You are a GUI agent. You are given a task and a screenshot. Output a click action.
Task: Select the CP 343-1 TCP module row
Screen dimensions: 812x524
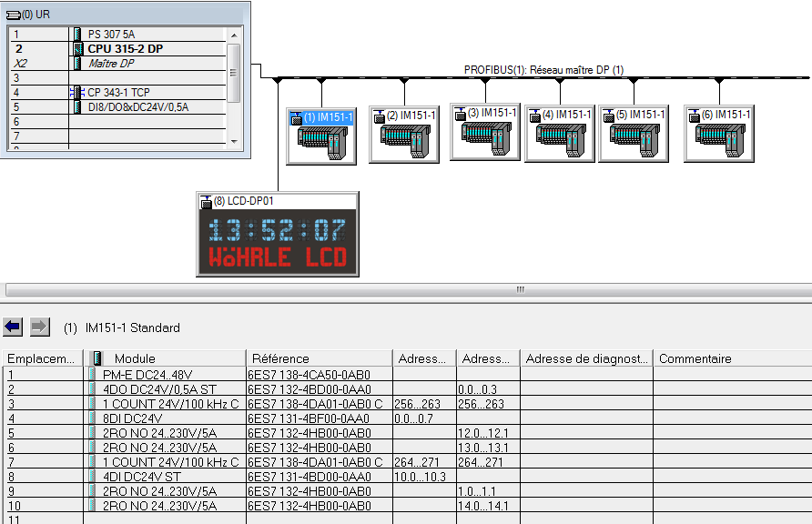[x=118, y=93]
